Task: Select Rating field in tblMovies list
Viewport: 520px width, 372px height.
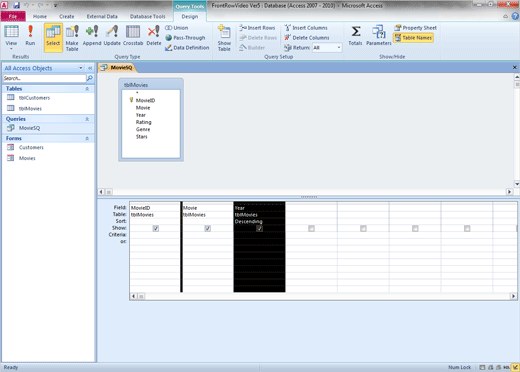Action: (143, 122)
